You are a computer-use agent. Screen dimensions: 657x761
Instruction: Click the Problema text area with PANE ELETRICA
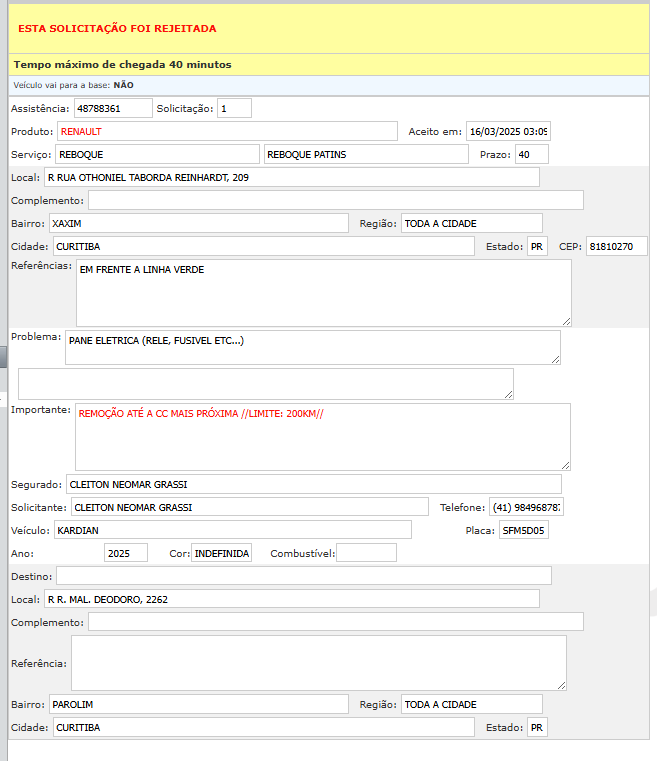(312, 348)
